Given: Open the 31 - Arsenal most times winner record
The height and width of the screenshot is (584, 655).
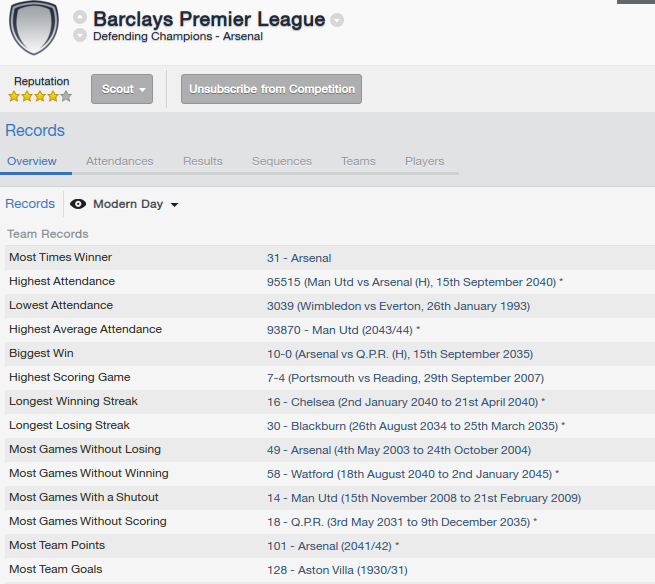Looking at the screenshot, I should pos(299,258).
